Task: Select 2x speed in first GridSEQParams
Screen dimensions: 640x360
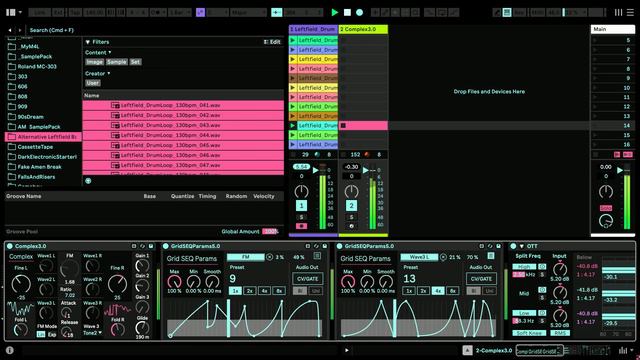Action: 250,291
